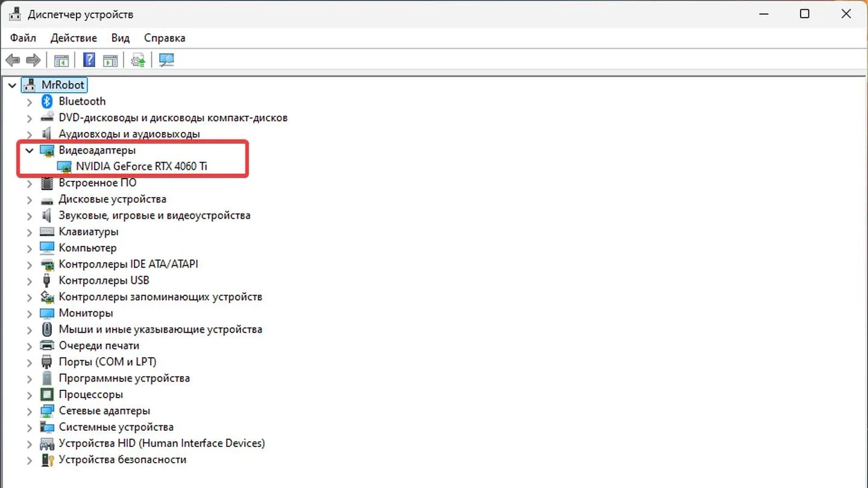Click the blue Help question-mark toolbar icon
Image resolution: width=868 pixels, height=488 pixels.
[89, 60]
